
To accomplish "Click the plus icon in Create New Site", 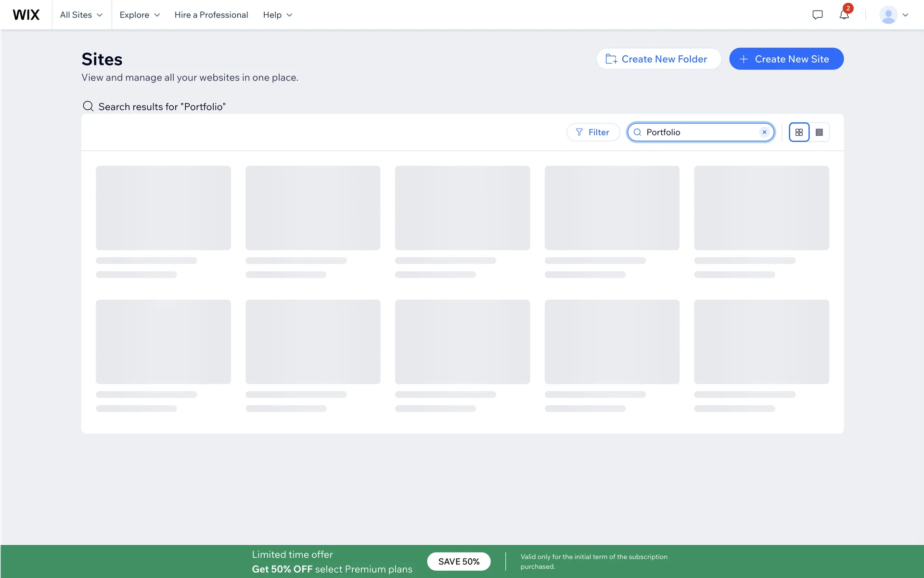I will [x=744, y=59].
